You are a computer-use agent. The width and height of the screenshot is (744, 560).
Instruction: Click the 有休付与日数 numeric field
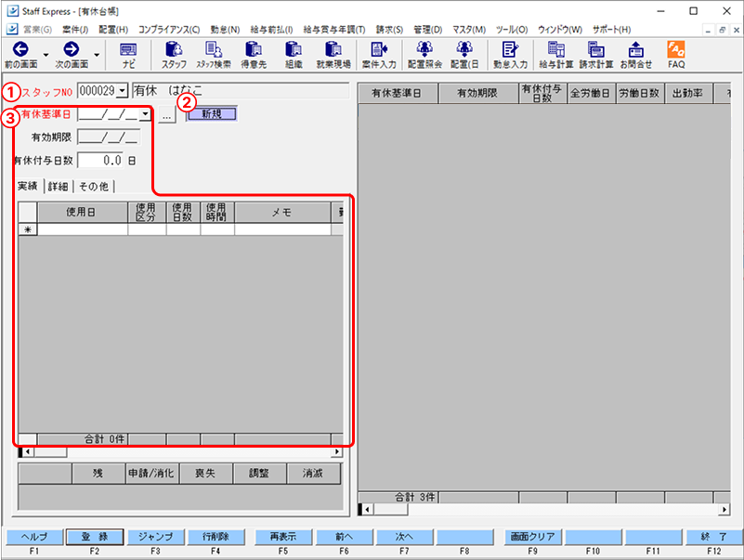(100, 161)
